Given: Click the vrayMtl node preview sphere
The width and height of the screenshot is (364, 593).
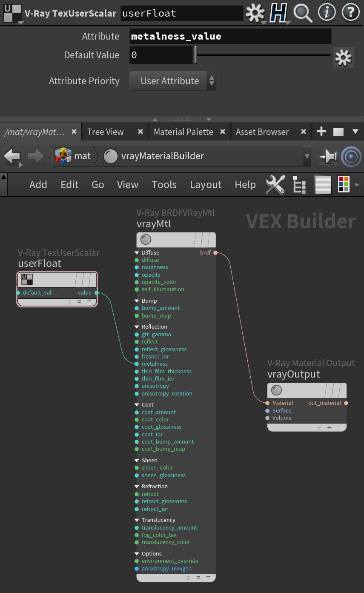Looking at the screenshot, I should pyautogui.click(x=146, y=240).
